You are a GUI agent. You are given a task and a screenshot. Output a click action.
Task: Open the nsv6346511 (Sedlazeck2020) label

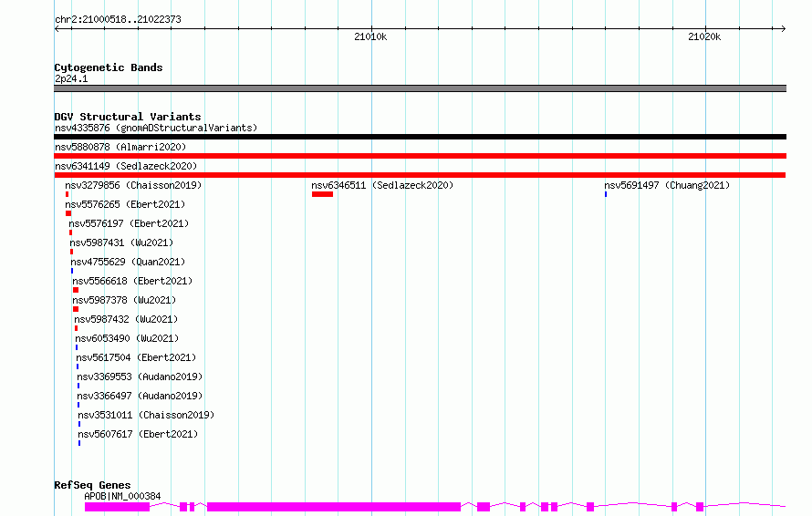(x=382, y=185)
